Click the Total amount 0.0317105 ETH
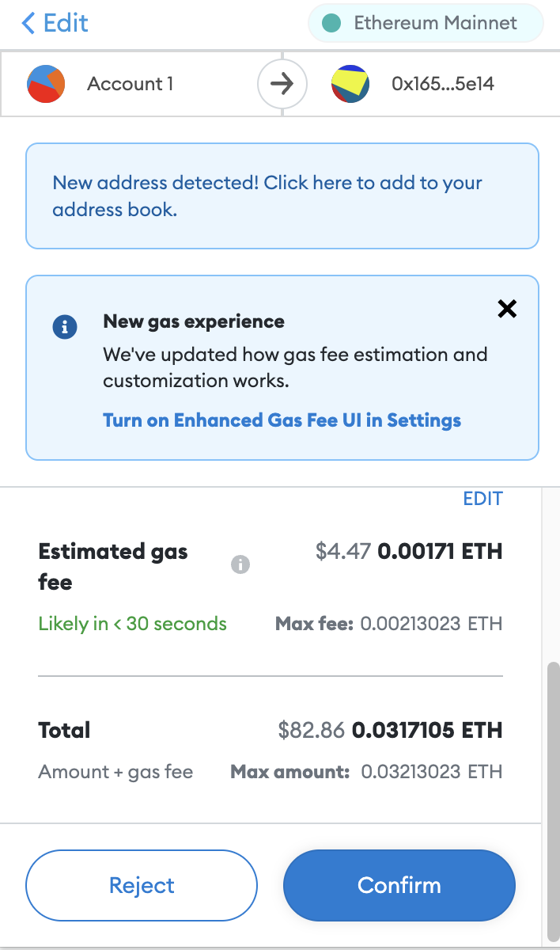Screen dimensions: 560x950 (427, 730)
